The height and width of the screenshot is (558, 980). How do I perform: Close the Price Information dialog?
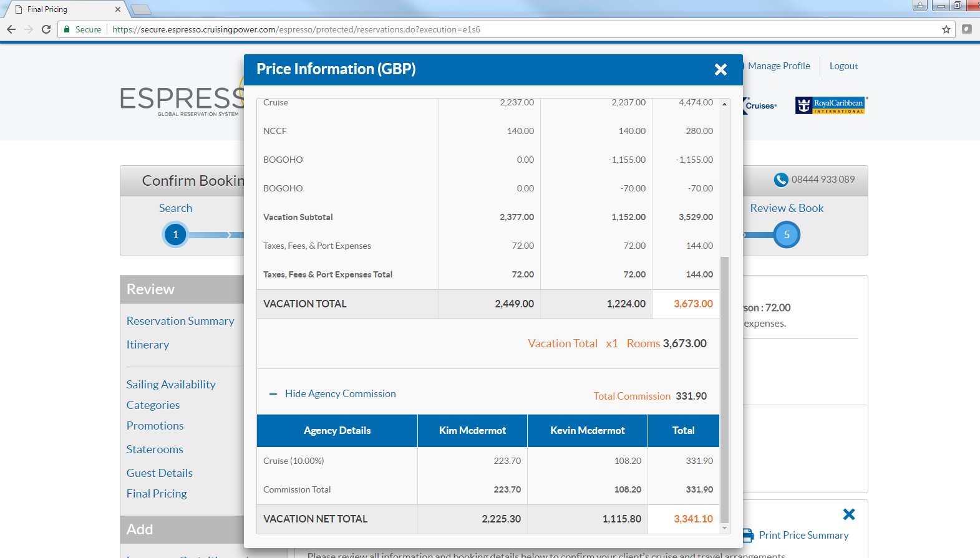pyautogui.click(x=720, y=70)
